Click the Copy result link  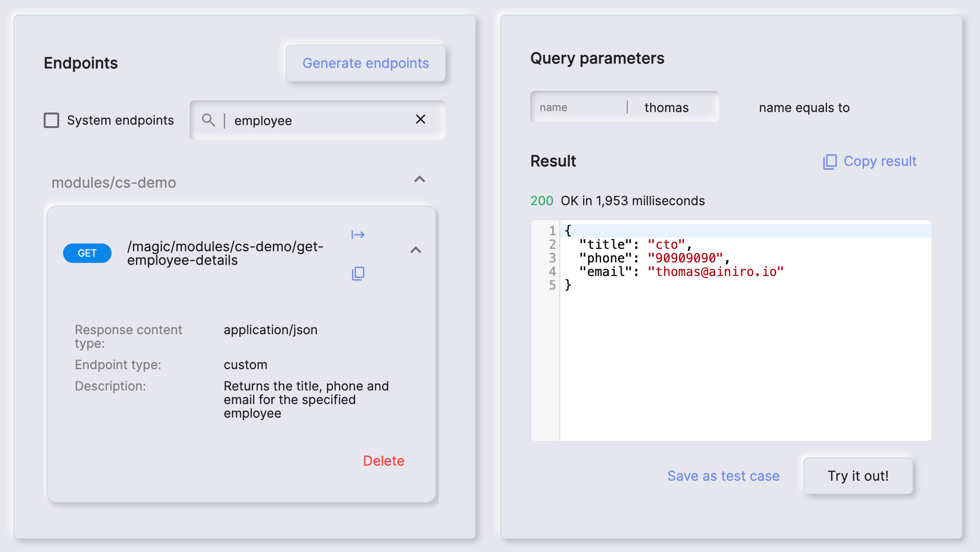pos(880,162)
